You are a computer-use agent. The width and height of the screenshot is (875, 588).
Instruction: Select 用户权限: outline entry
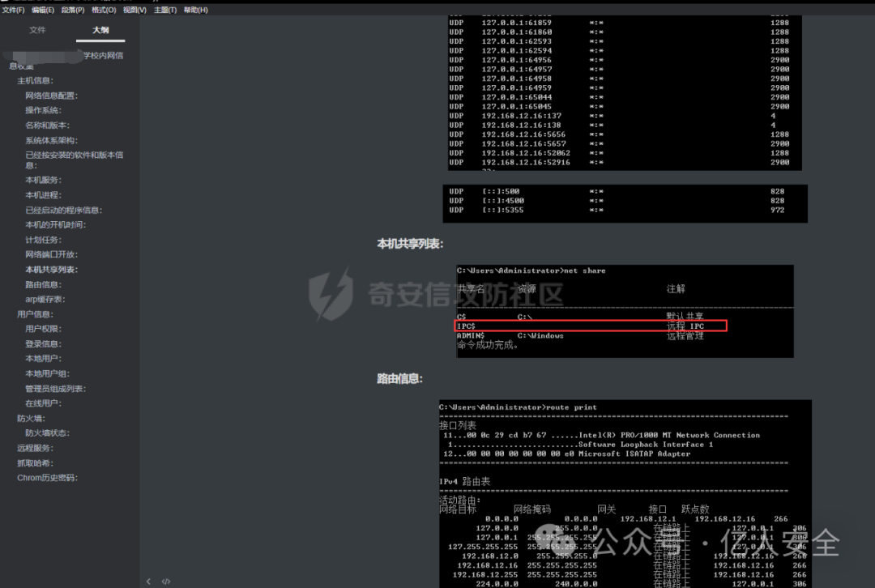[43, 329]
